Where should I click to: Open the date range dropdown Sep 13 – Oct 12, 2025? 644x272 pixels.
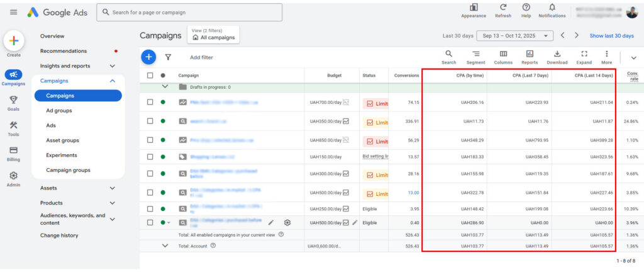click(x=514, y=36)
